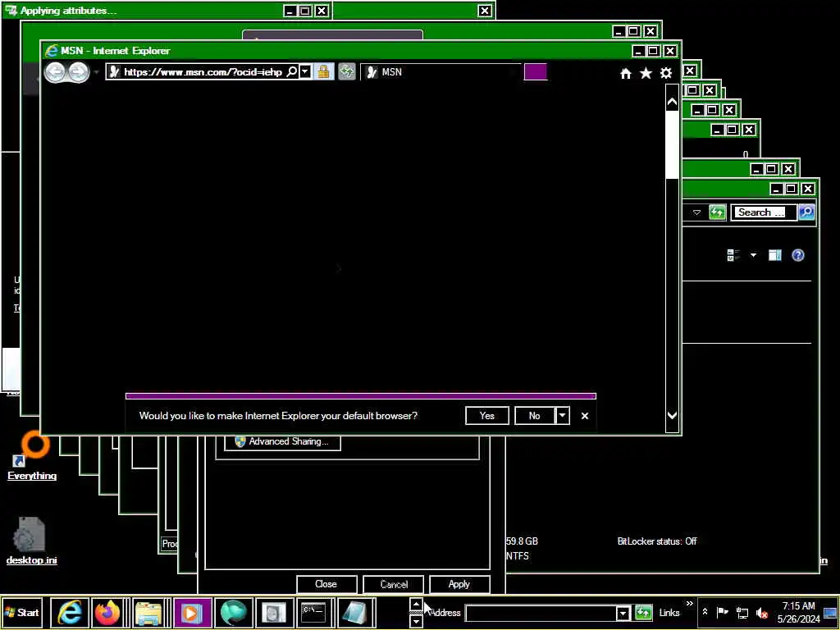
Task: Open the Explorer address history dropdown
Action: tap(696, 212)
